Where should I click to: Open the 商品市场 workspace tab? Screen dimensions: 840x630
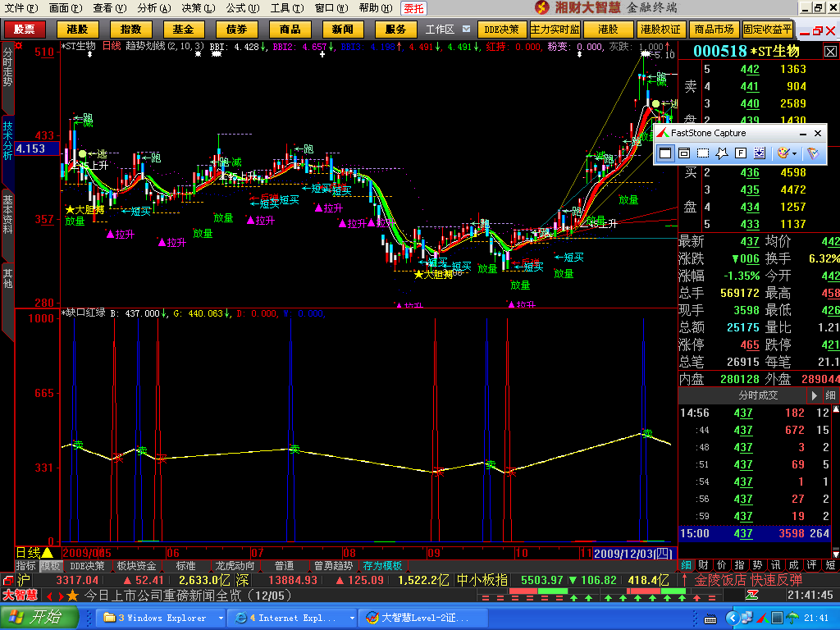click(x=714, y=30)
